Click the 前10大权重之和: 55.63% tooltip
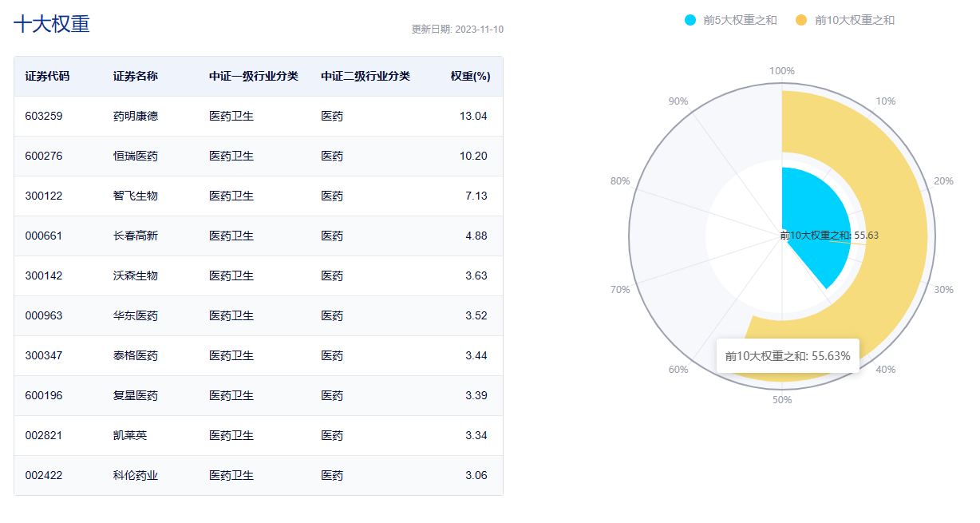The height and width of the screenshot is (523, 980). 788,355
